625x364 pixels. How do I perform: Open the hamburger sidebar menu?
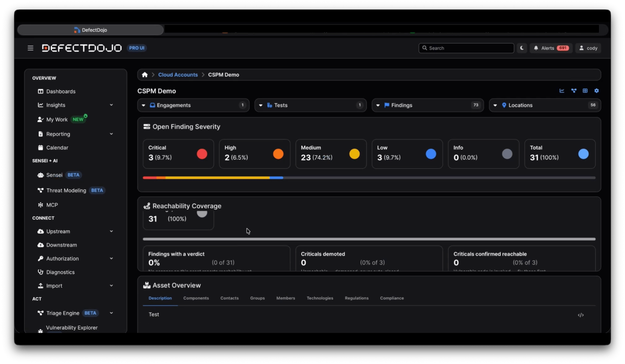coord(30,48)
